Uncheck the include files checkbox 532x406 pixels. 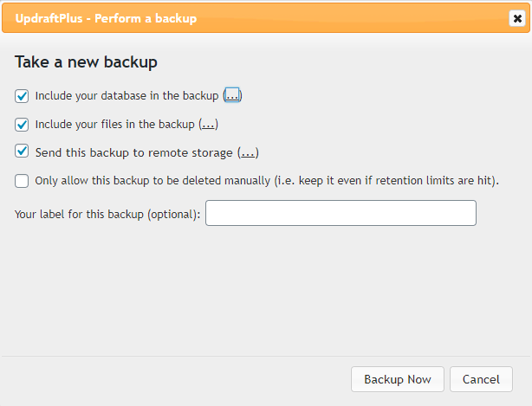point(22,124)
